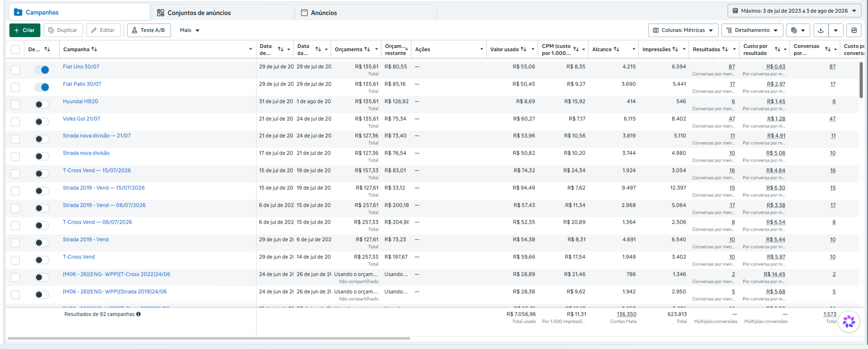Screen dimensions: 868x349
Task: Expand the Detalhamento dropdown
Action: tap(752, 30)
